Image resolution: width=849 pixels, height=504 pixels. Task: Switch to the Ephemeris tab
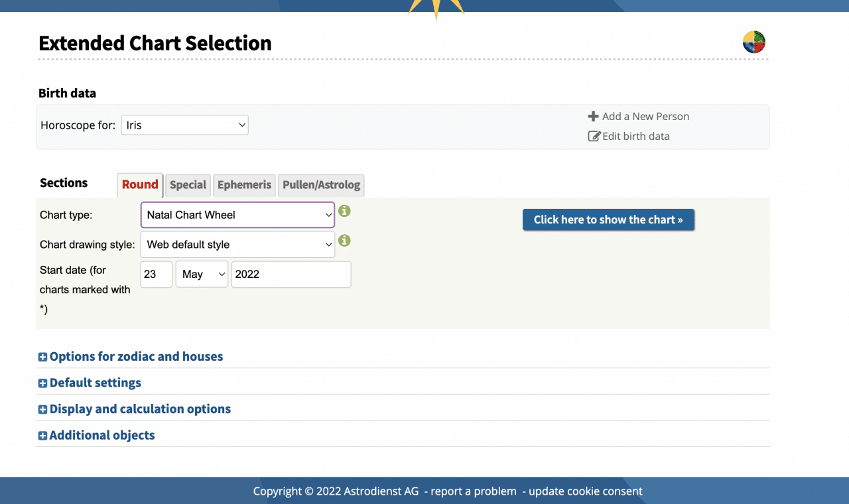coord(244,185)
